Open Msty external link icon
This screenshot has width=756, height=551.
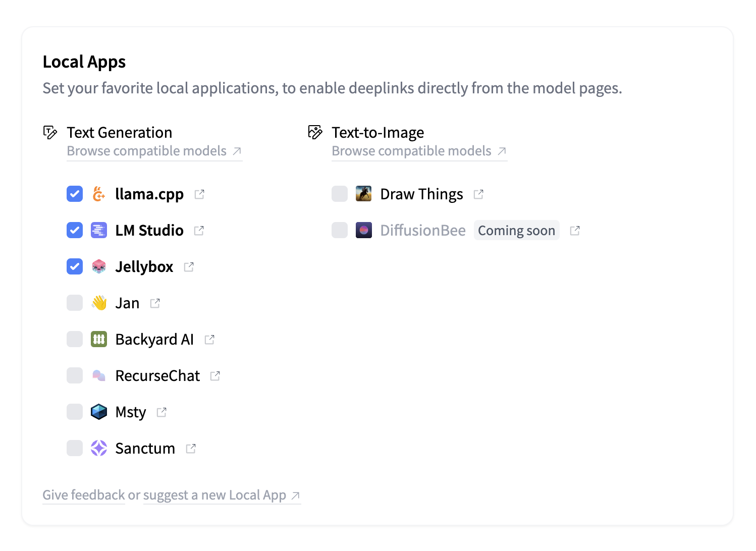[161, 412]
